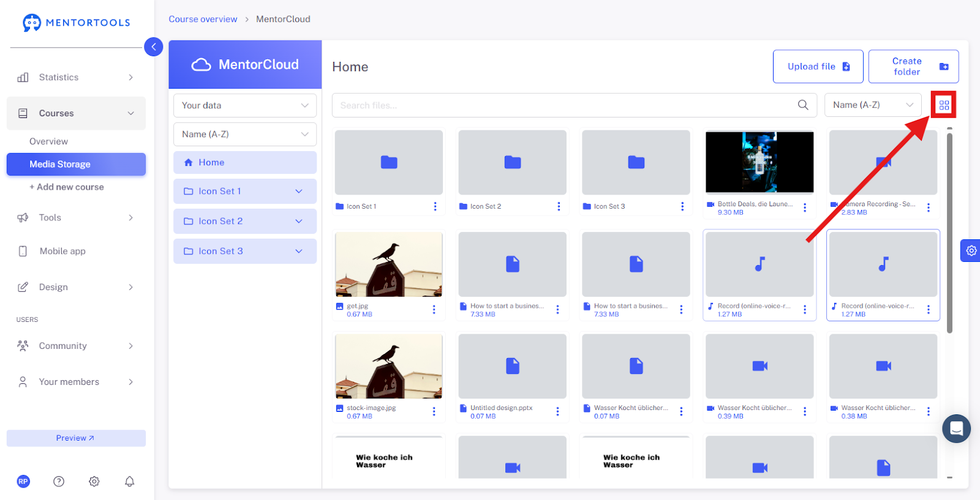This screenshot has height=500, width=980.
Task: Open the Icon Set 3 folder thumbnail
Action: pyautogui.click(x=636, y=162)
